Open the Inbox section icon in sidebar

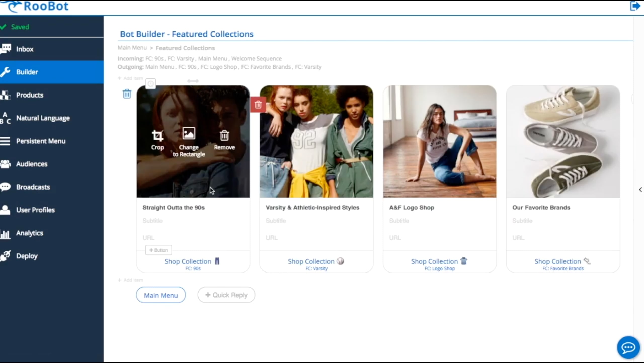[6, 49]
